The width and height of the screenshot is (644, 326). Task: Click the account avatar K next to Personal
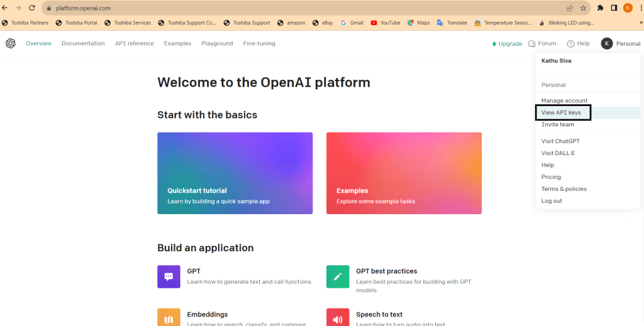coord(607,43)
